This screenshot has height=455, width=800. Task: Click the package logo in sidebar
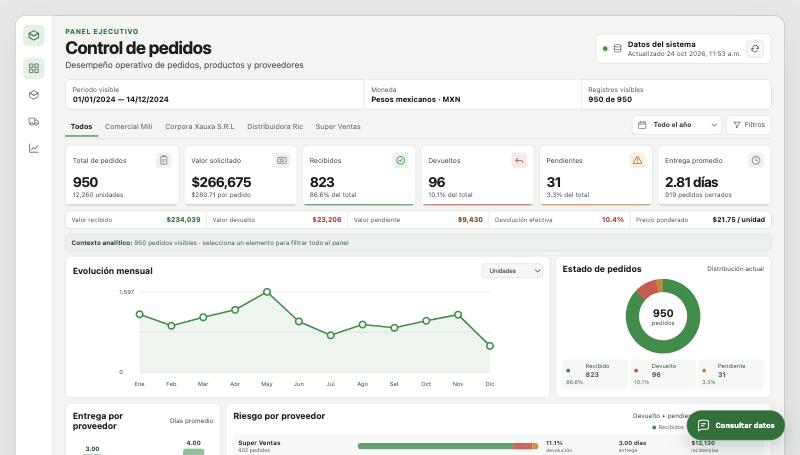click(34, 35)
